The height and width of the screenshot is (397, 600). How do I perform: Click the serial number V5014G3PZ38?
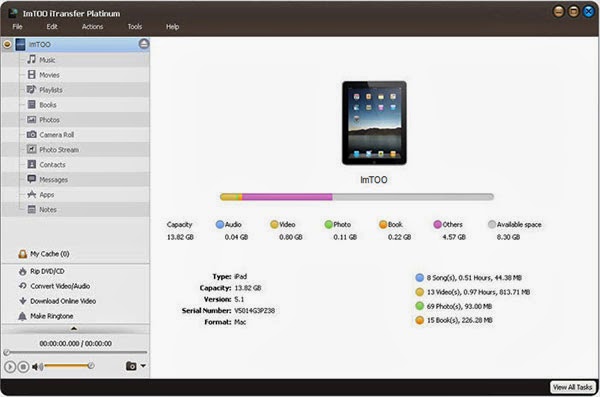pyautogui.click(x=254, y=310)
